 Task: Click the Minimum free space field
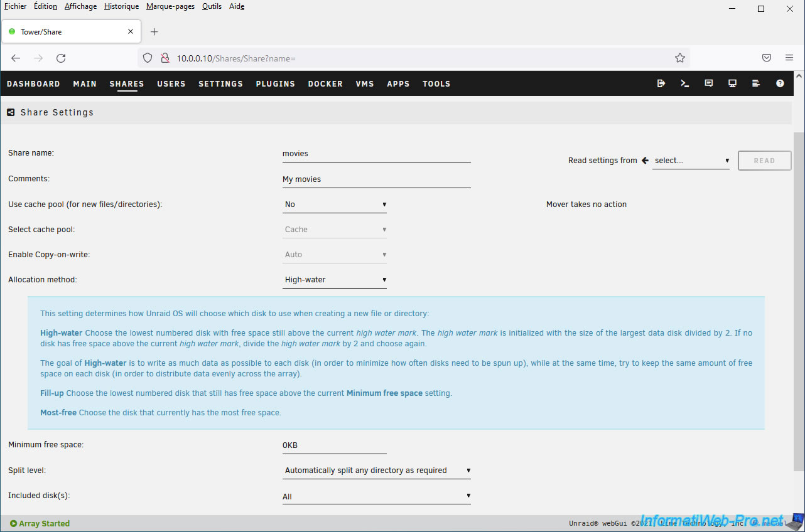click(335, 445)
